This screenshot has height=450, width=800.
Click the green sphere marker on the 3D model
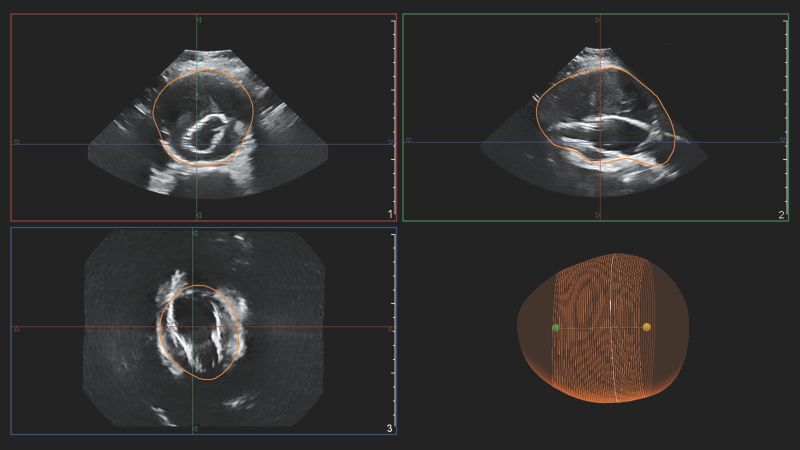point(556,328)
